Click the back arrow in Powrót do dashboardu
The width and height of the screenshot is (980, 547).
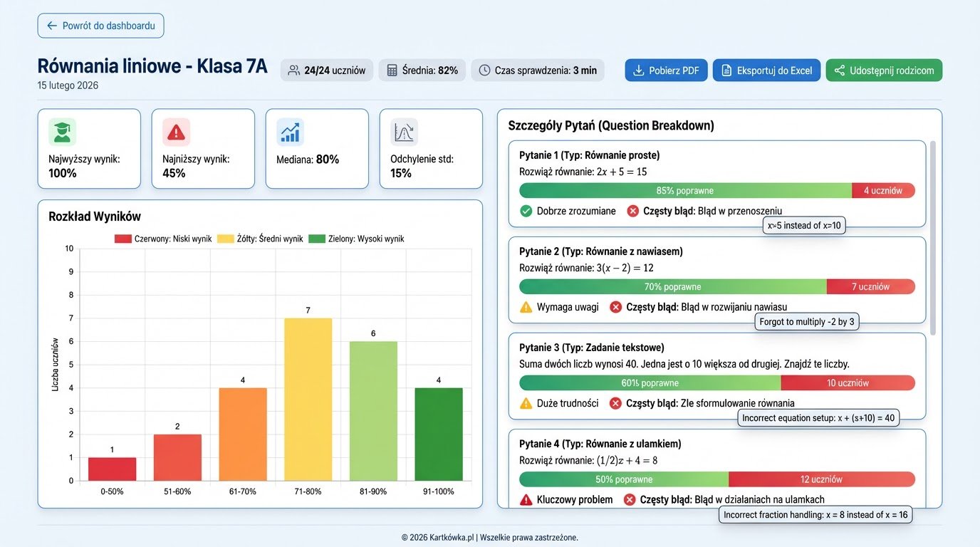[x=51, y=26]
